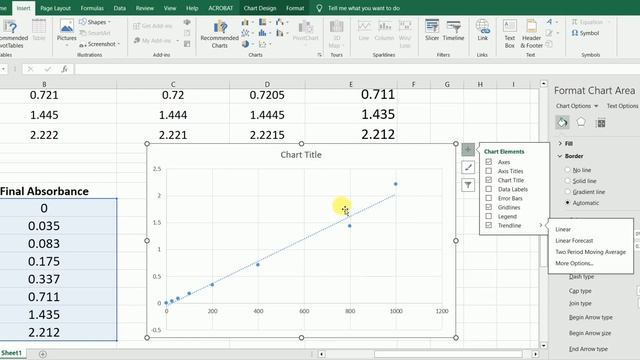Select the Final Absorbance header cell
The height and width of the screenshot is (360, 640).
click(44, 191)
